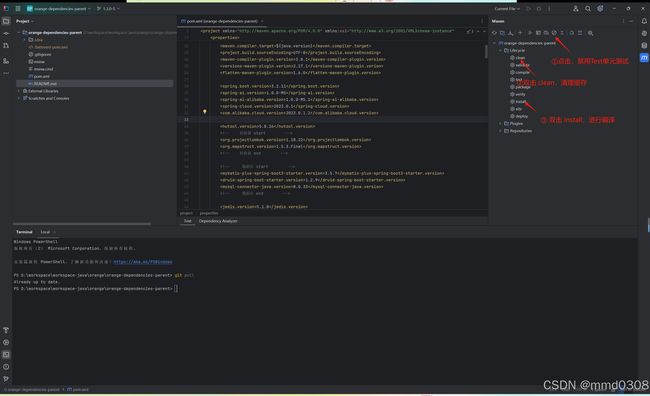Open the aka.ms PowerShell link in terminal
650x396 pixels.
point(143,262)
